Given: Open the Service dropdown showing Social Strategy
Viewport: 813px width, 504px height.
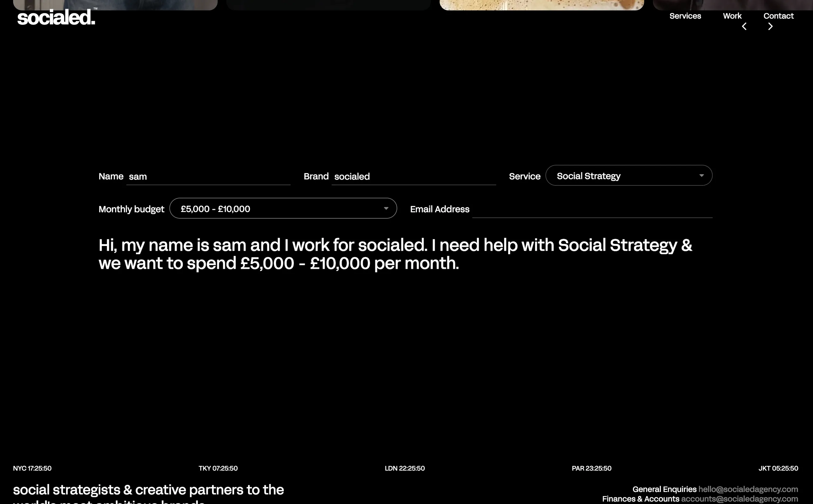Looking at the screenshot, I should (x=628, y=175).
